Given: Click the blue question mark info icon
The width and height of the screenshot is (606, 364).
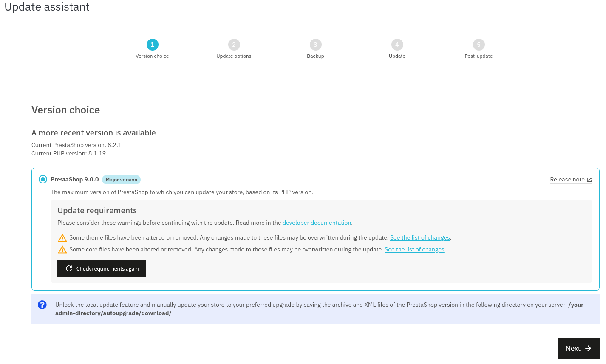Looking at the screenshot, I should click(x=42, y=305).
